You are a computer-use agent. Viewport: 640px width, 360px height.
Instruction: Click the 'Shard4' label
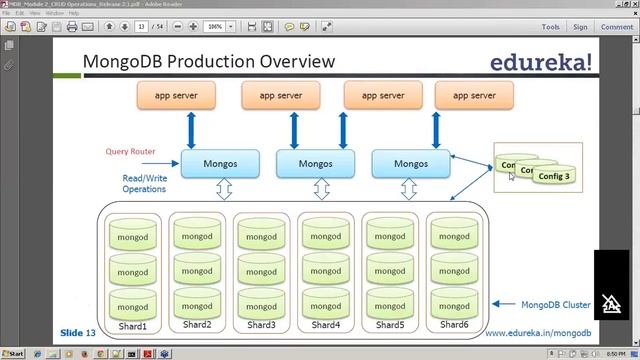pos(326,325)
